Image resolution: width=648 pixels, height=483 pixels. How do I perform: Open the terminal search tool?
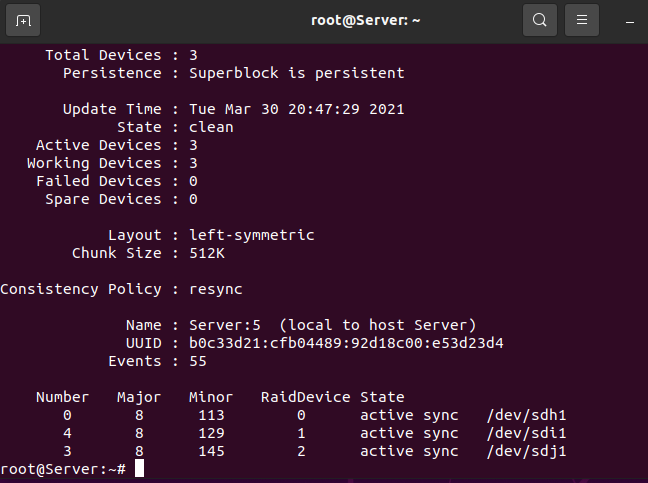540,20
